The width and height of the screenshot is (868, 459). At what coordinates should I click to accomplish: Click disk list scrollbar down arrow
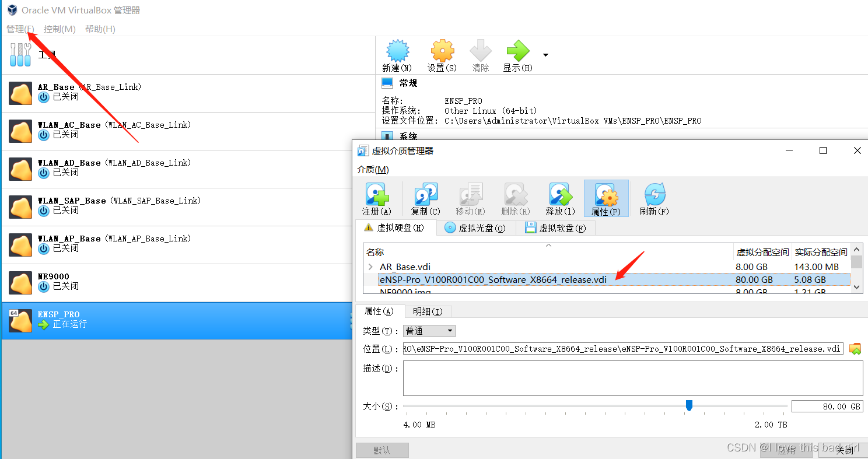857,287
